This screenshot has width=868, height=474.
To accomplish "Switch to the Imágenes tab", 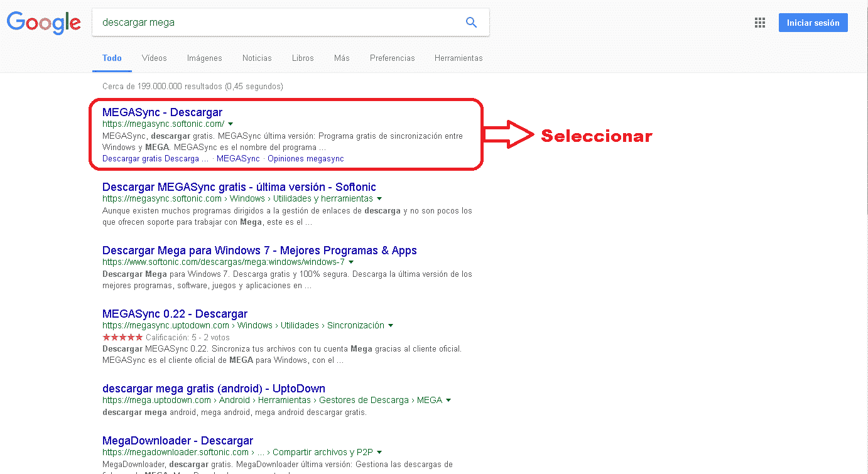I will [204, 58].
